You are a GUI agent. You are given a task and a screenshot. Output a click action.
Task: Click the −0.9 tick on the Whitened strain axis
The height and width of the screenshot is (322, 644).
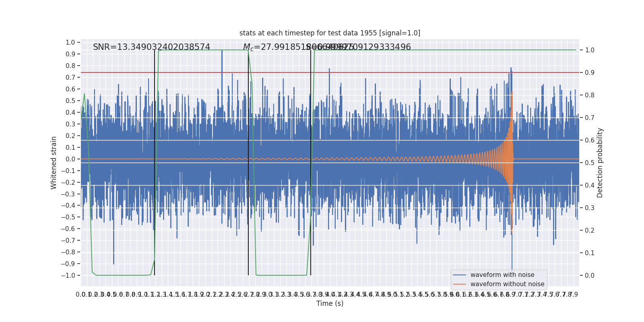coord(68,264)
